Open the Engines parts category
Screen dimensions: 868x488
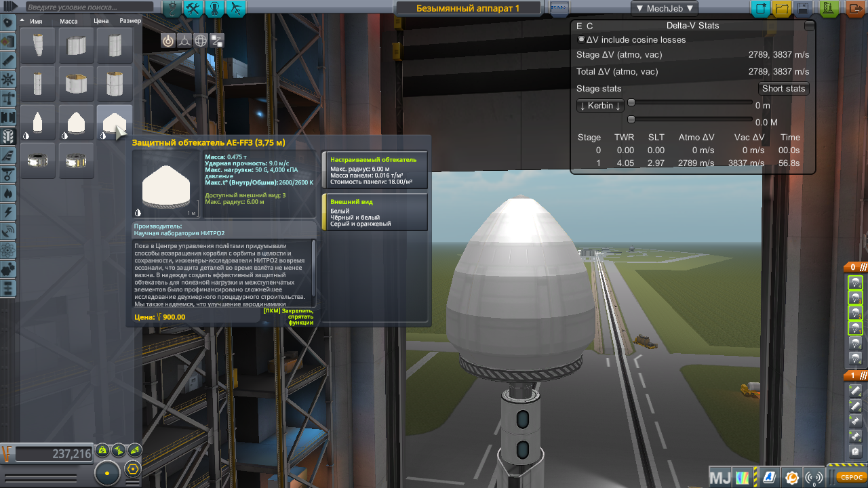click(x=7, y=60)
